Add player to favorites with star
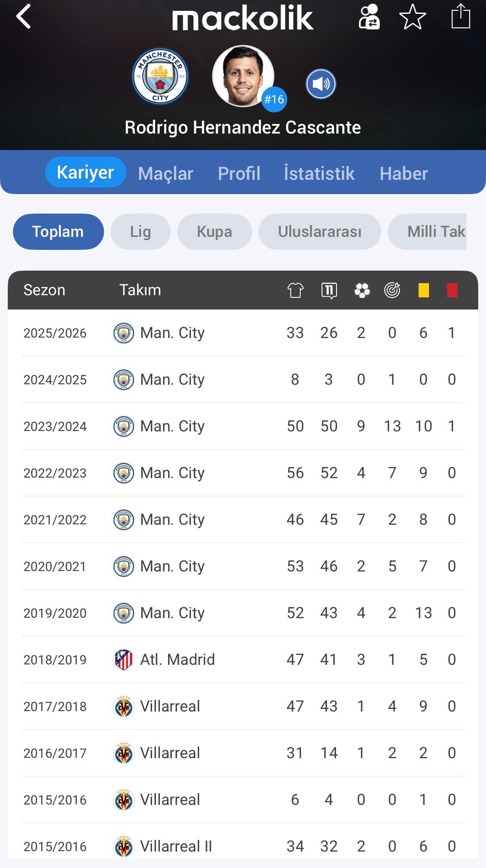This screenshot has height=868, width=486. tap(413, 17)
